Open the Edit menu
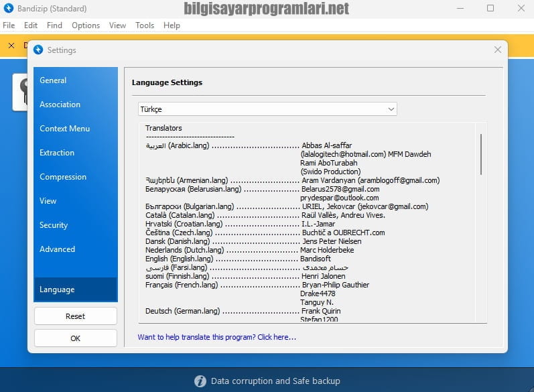Image resolution: width=534 pixels, height=392 pixels. 31,25
